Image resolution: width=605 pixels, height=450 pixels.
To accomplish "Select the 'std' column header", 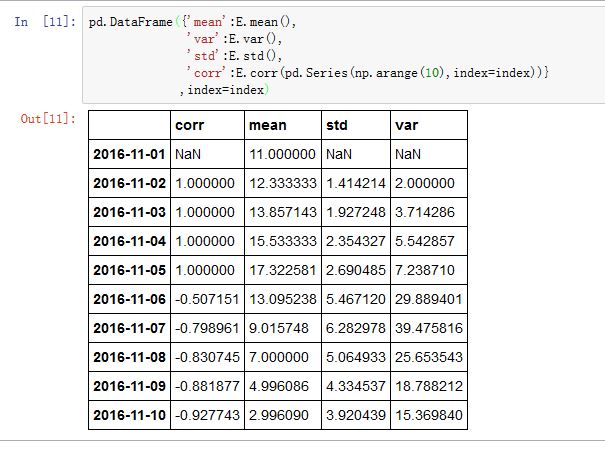I will click(337, 126).
